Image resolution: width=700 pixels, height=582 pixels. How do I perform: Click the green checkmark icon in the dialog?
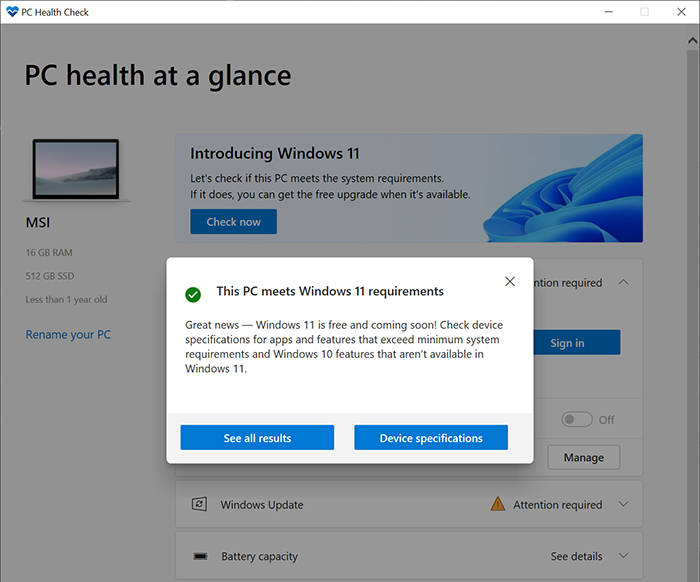193,295
